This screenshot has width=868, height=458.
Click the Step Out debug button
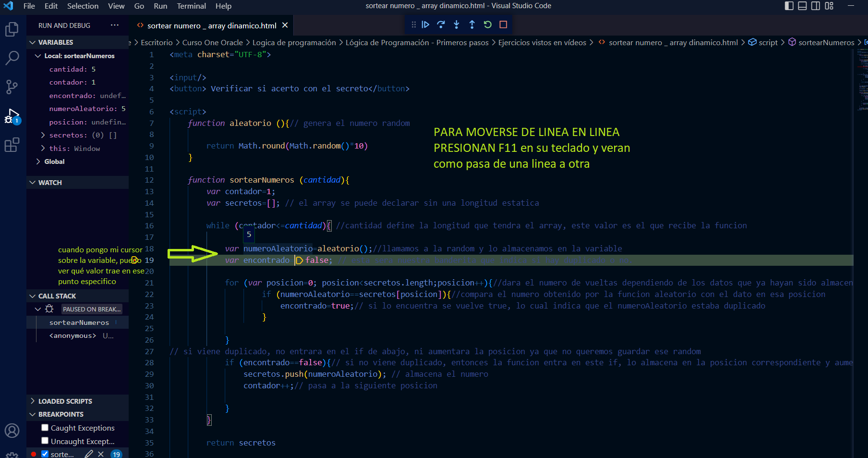472,25
